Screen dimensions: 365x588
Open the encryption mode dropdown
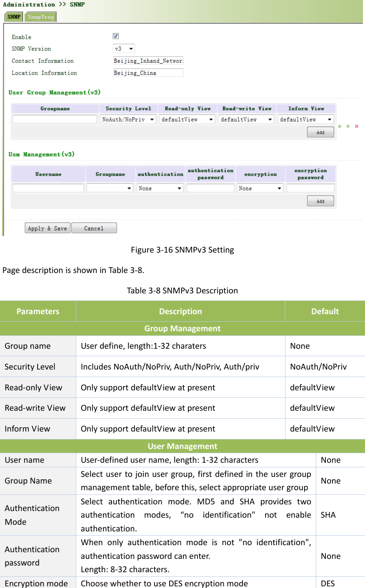(x=260, y=189)
